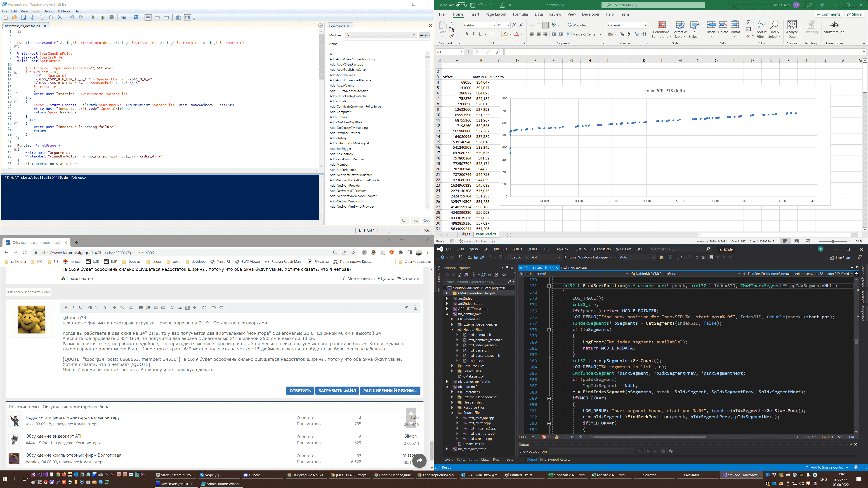868x488 pixels.
Task: Click Fill Color bucket in Excel ribbon
Action: [x=505, y=34]
